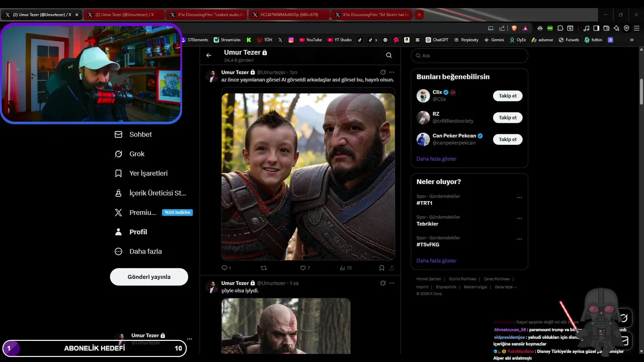This screenshot has height=362, width=644.
Task: Switch to HCLI47WWMAABV0p image tab
Action: (289, 15)
